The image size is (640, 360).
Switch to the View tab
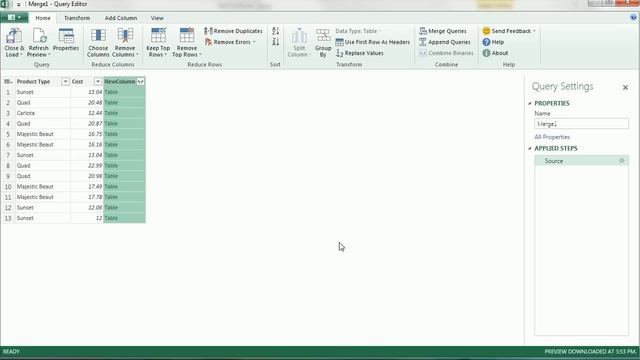pyautogui.click(x=157, y=18)
